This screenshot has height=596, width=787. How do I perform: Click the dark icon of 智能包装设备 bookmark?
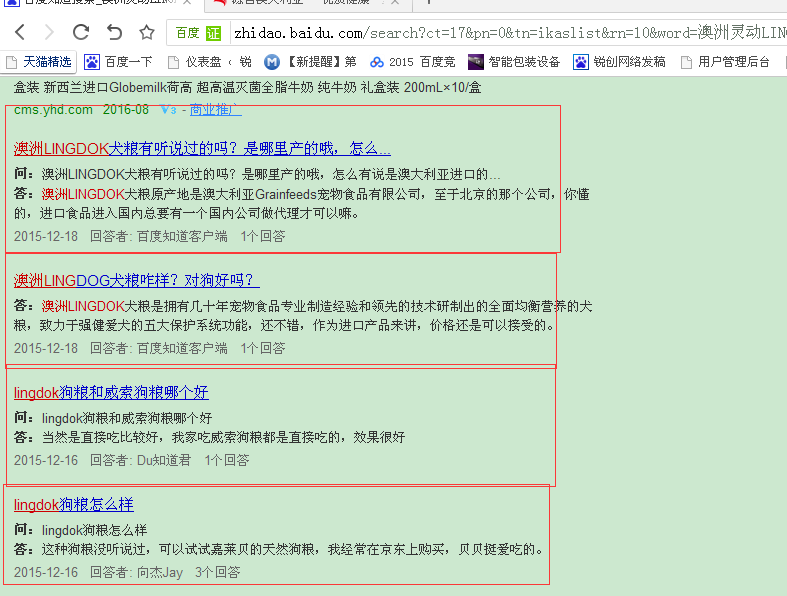tap(475, 62)
